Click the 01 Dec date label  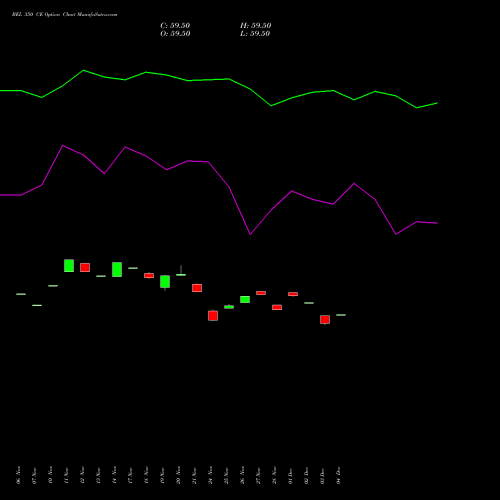point(290,475)
